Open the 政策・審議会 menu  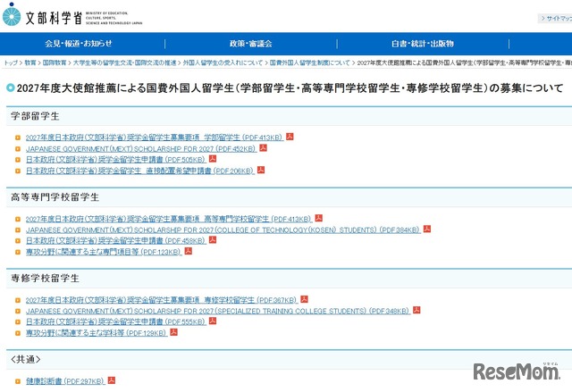click(x=250, y=44)
